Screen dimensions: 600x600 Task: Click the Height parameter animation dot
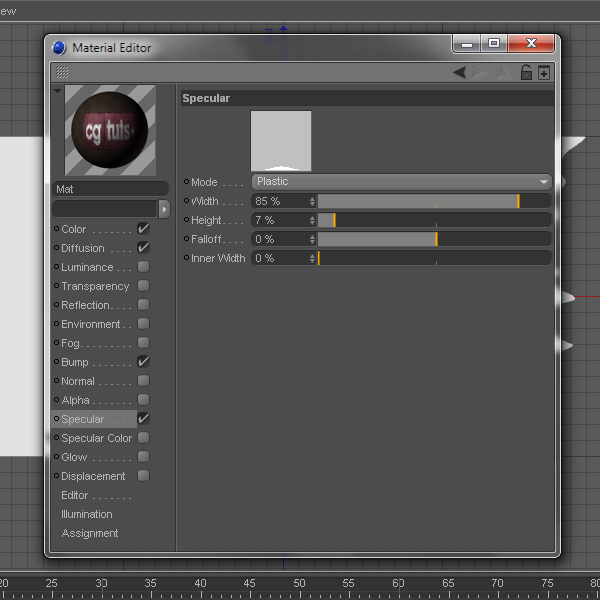tap(186, 220)
